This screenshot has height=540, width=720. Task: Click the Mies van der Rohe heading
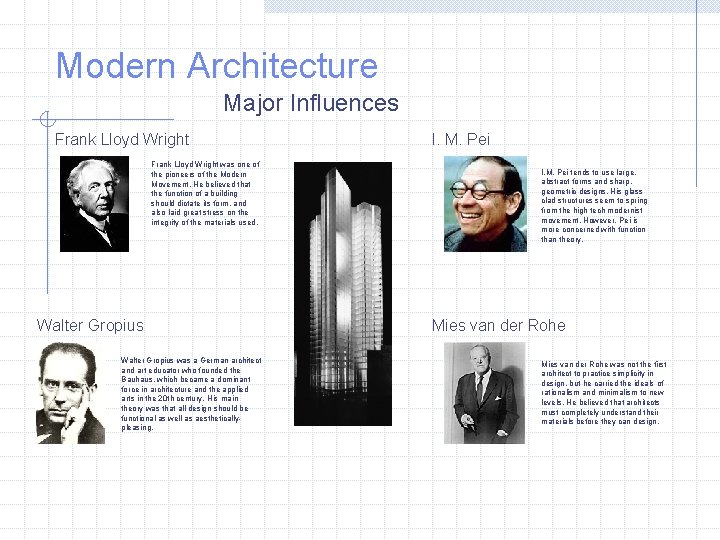[x=498, y=325]
